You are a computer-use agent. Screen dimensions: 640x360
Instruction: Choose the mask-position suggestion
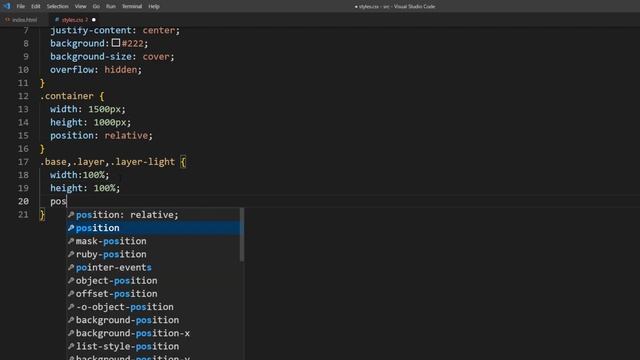154,241
